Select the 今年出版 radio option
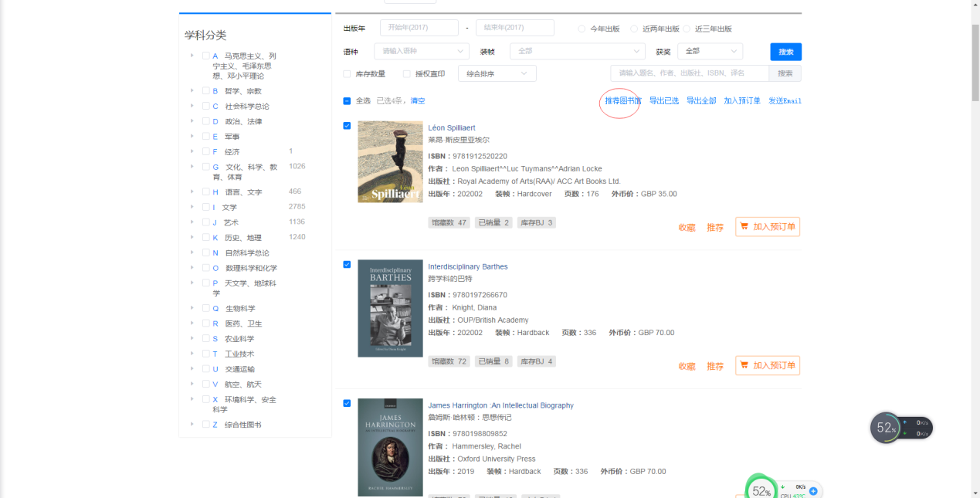Screen dimensions: 980x498 pyautogui.click(x=582, y=29)
